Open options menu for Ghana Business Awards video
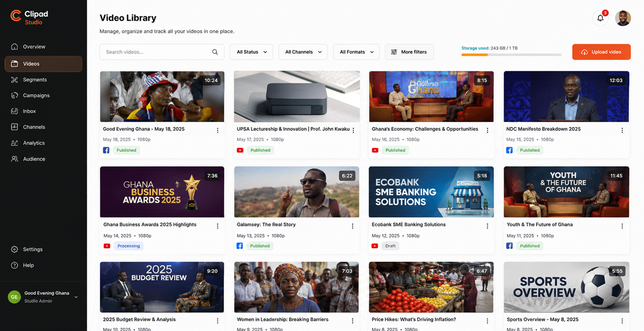Screen dimensions: 644x331 click(217, 226)
